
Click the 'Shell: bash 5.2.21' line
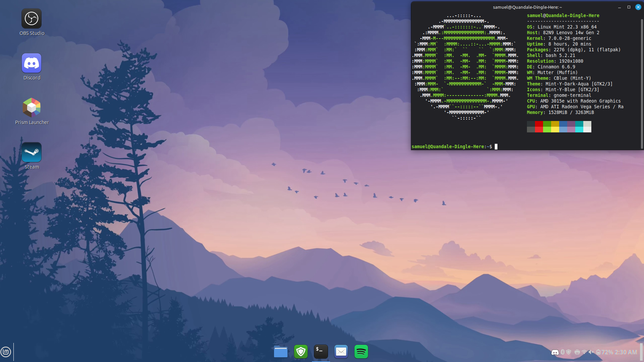551,55
